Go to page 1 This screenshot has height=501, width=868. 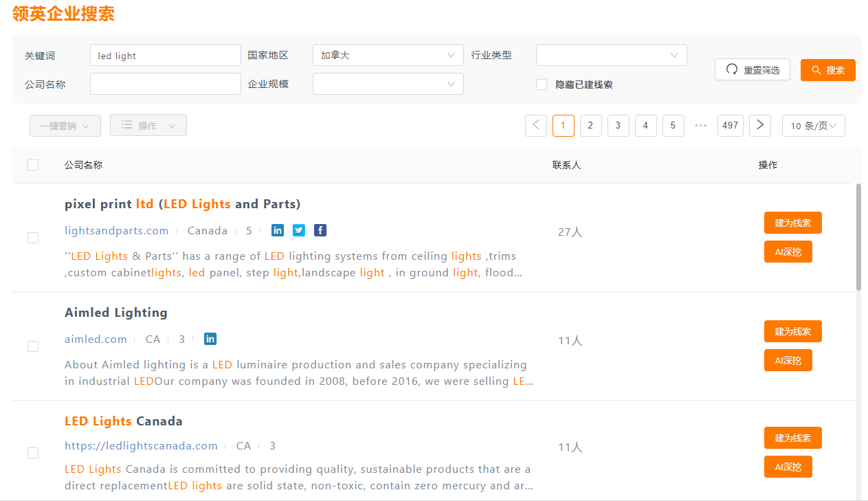point(564,126)
